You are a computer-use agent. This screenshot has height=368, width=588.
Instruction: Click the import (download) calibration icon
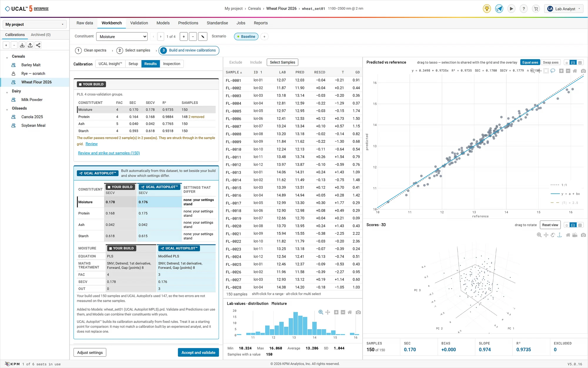22,45
